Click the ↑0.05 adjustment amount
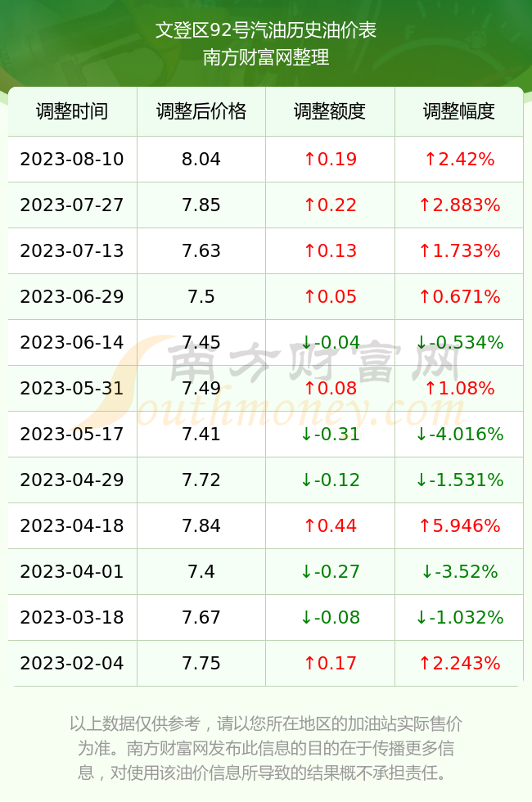Viewport: 532px width, 802px height. [x=330, y=296]
